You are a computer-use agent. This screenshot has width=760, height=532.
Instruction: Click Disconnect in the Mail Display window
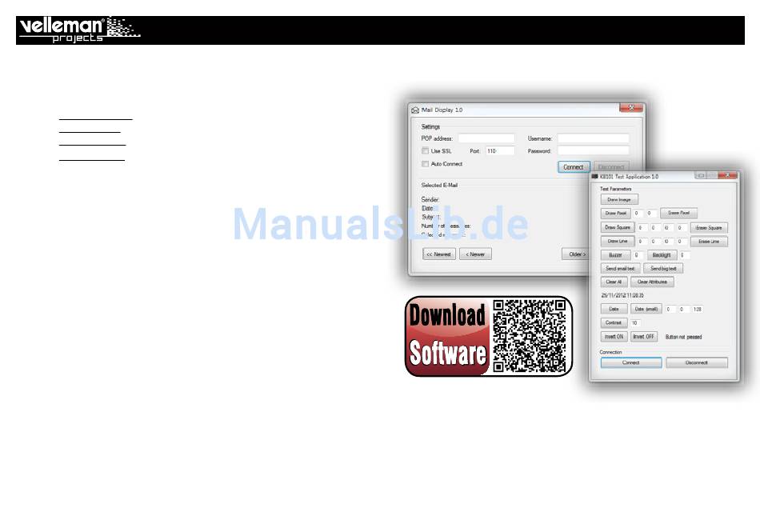coord(611,167)
